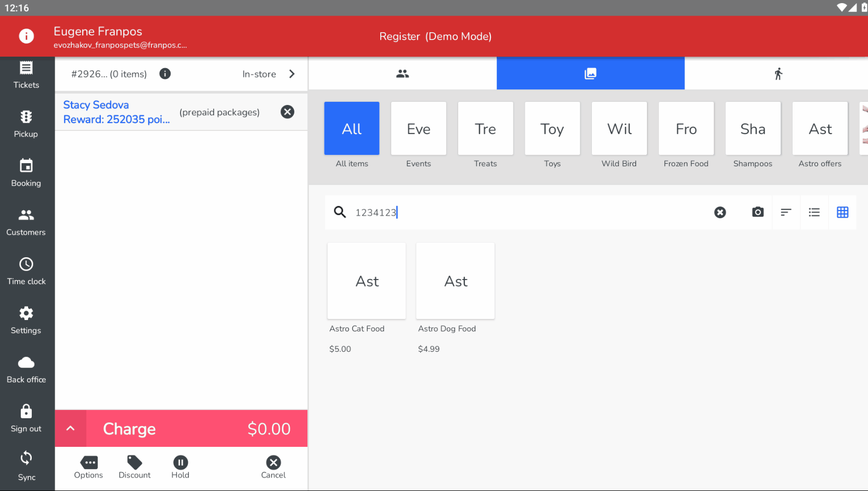
Task: Scan barcode with camera icon
Action: [x=758, y=212]
